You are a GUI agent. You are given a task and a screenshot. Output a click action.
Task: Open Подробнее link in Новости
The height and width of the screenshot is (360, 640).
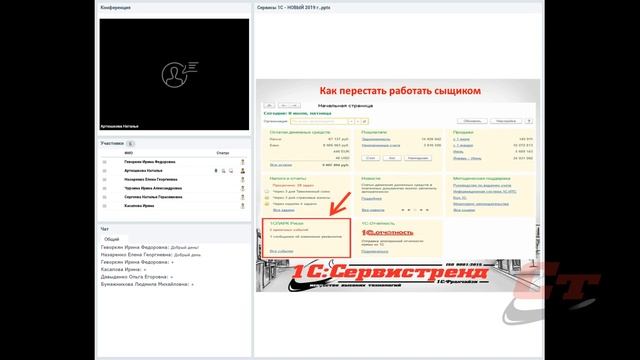[371, 198]
